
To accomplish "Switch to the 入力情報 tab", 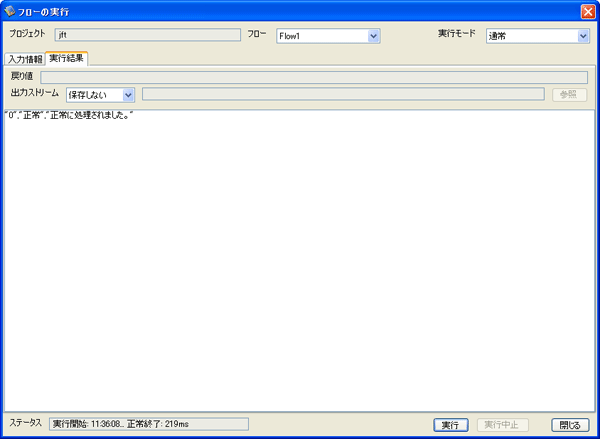I will tap(25, 59).
